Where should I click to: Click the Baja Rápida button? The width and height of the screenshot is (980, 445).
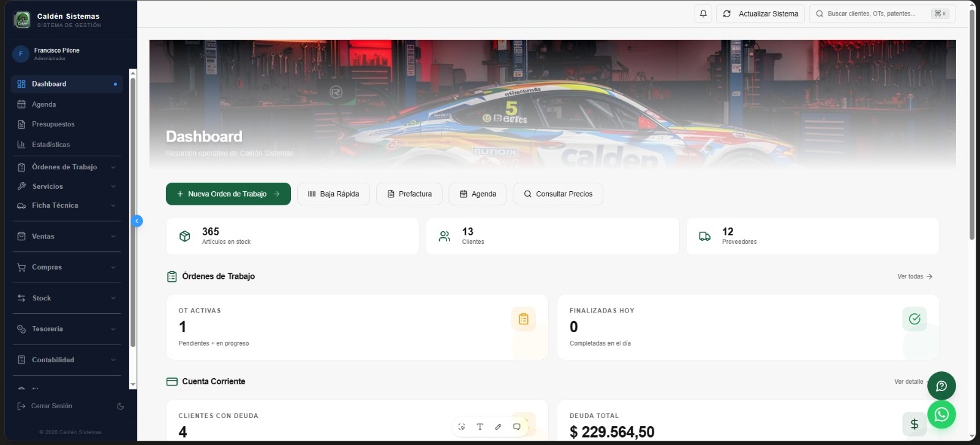pos(333,194)
